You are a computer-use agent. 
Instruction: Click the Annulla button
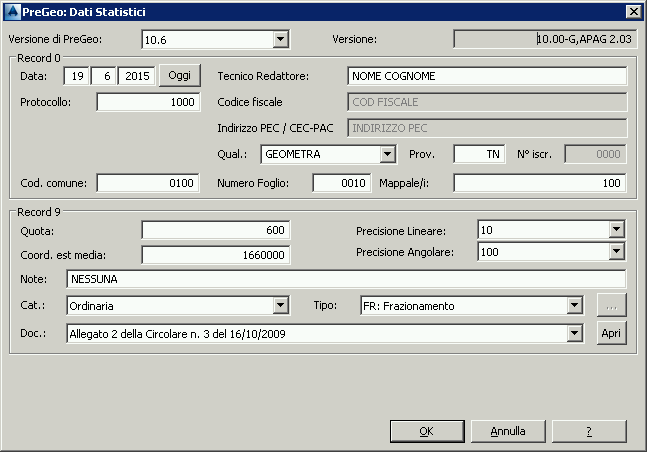(x=508, y=431)
